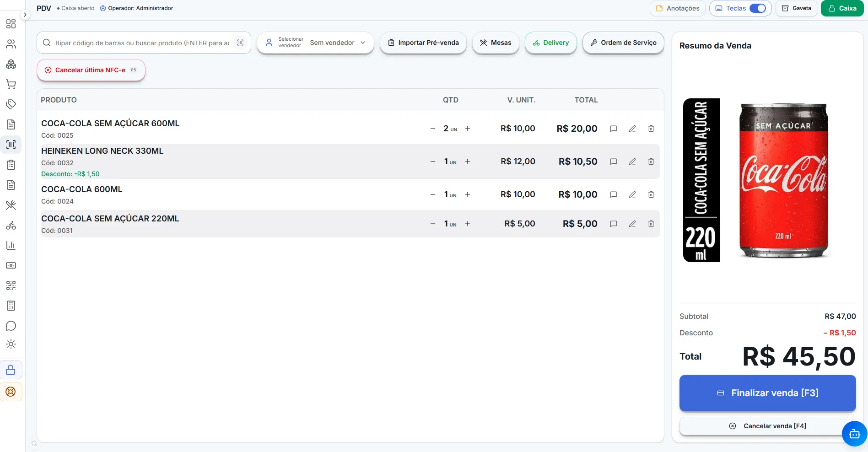The height and width of the screenshot is (452, 868).
Task: Open the calculator sidebar icon
Action: (x=11, y=306)
